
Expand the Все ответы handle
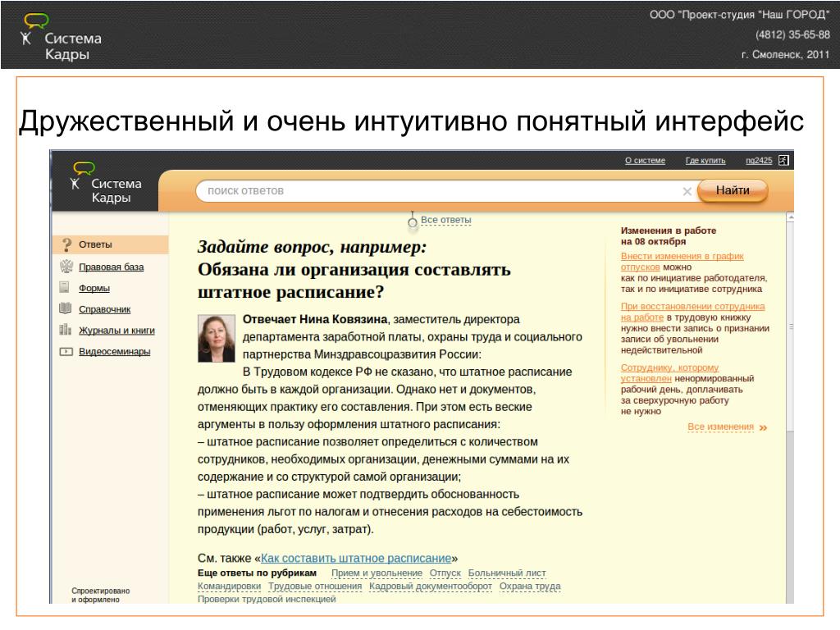coord(445,220)
